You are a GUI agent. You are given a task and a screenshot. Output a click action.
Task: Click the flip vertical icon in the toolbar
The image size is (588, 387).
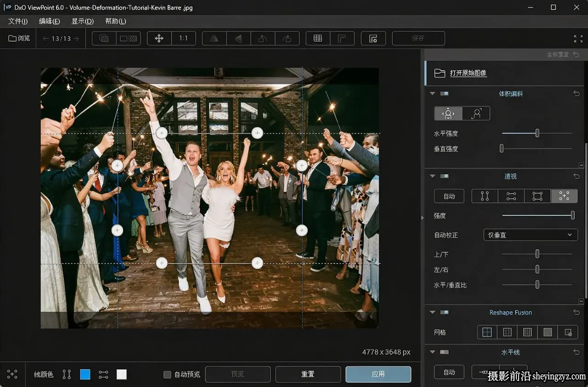(x=238, y=39)
